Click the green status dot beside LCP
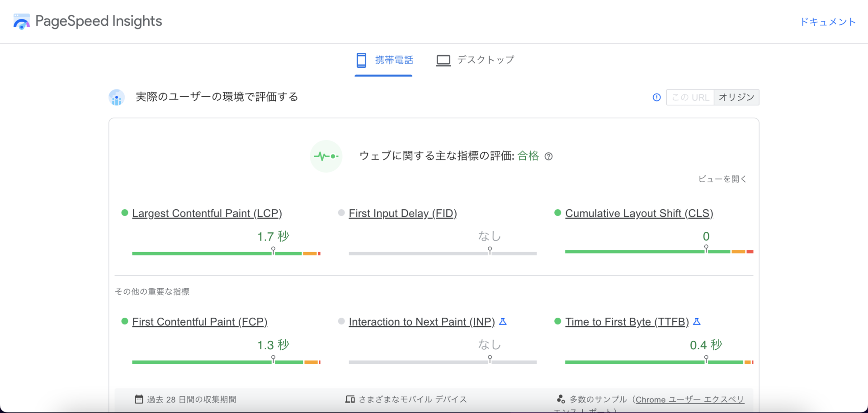The width and height of the screenshot is (868, 413). pyautogui.click(x=125, y=213)
